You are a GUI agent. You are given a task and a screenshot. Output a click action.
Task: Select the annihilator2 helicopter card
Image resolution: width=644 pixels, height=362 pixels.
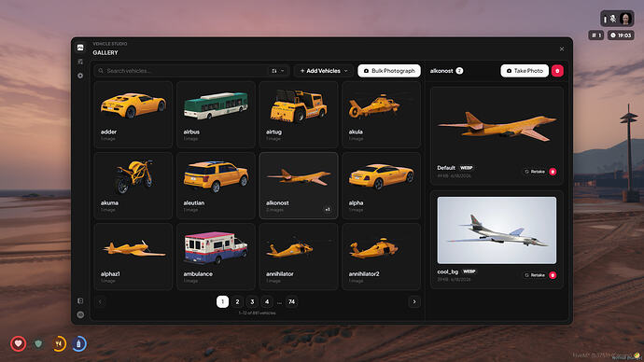[x=381, y=257]
